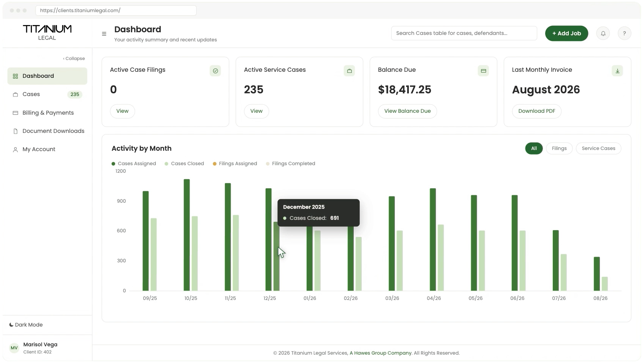Toggle Filings Completed legend series
Image resolution: width=644 pixels, height=363 pixels.
click(x=291, y=164)
